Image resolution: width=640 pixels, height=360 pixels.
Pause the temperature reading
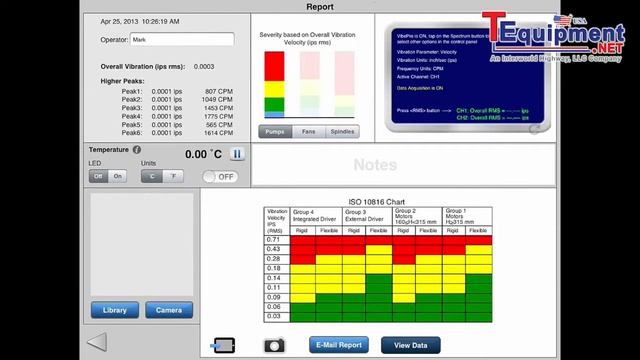click(237, 154)
